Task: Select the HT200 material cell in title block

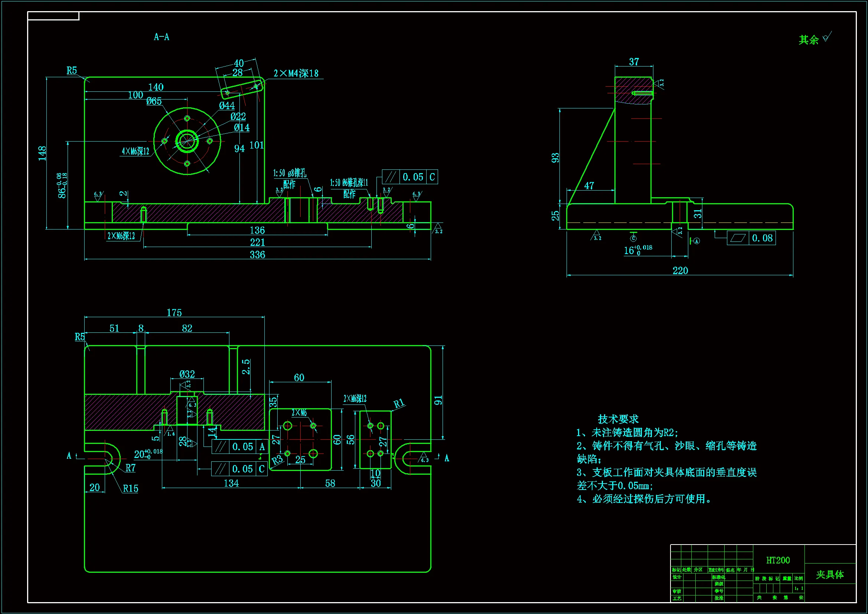Action: point(778,560)
